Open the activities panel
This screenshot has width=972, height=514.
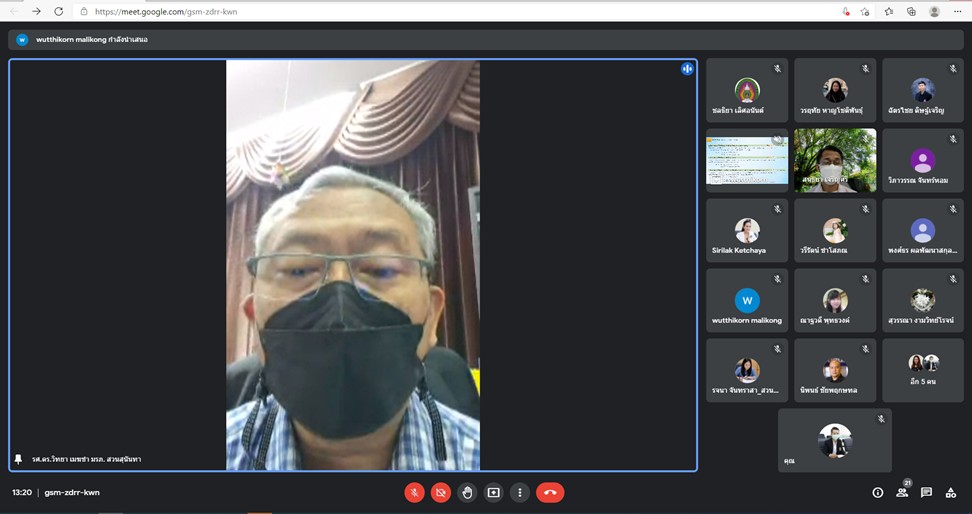[x=950, y=492]
